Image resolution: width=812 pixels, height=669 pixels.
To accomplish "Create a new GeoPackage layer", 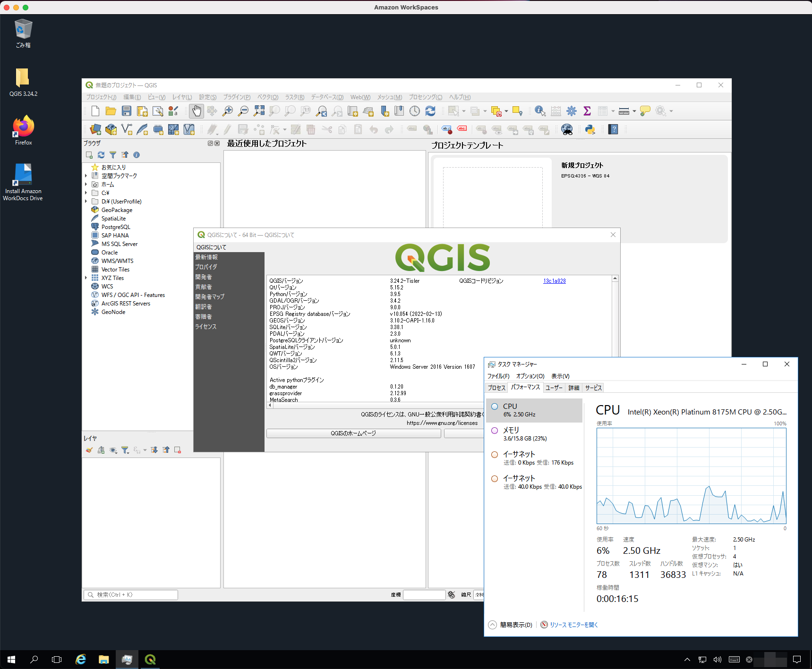I will 111,129.
